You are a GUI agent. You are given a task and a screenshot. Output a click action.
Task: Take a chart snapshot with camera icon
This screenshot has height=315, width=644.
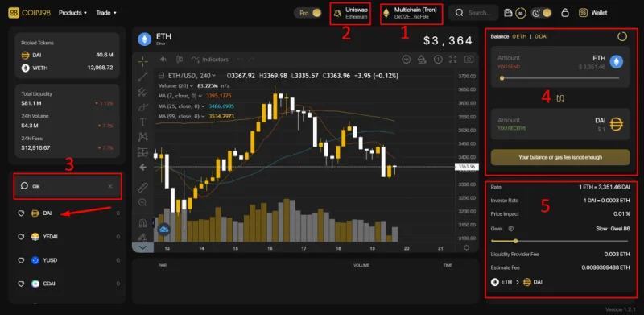469,60
